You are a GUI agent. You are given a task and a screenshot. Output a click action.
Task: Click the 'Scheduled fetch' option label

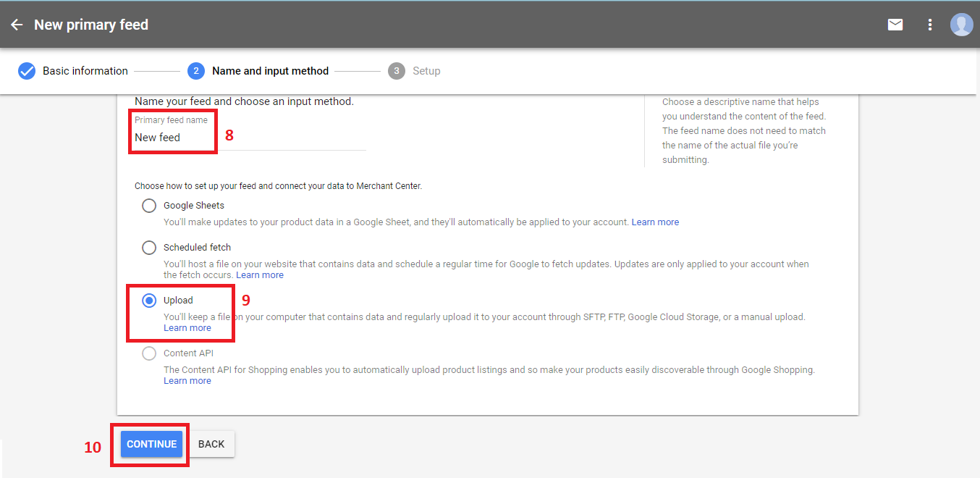[x=197, y=248]
